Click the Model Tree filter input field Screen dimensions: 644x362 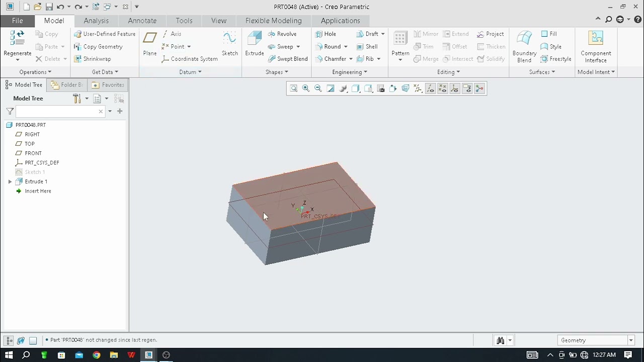click(x=60, y=111)
